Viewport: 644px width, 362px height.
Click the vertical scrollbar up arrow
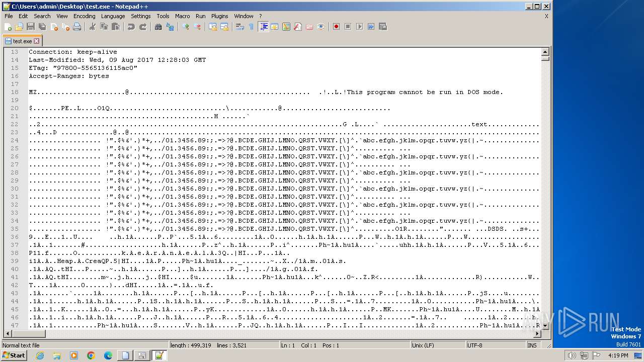click(545, 52)
